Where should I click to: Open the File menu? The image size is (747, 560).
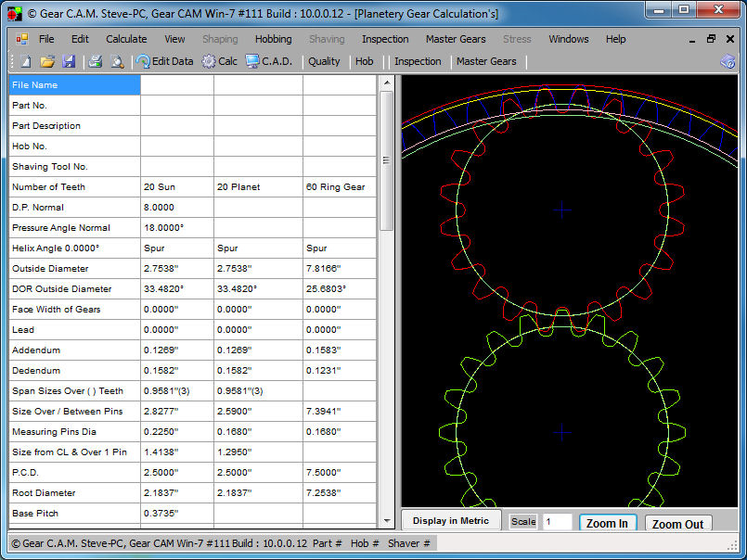[x=46, y=39]
